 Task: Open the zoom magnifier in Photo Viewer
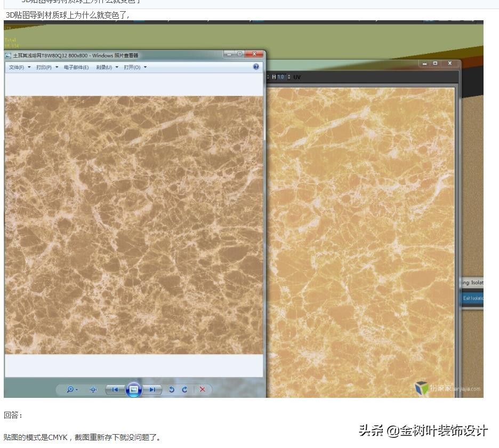point(70,390)
